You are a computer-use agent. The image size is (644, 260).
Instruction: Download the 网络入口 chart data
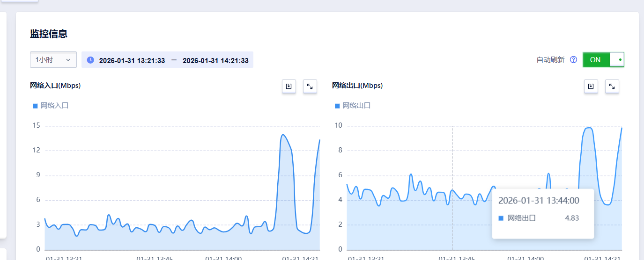pos(289,87)
